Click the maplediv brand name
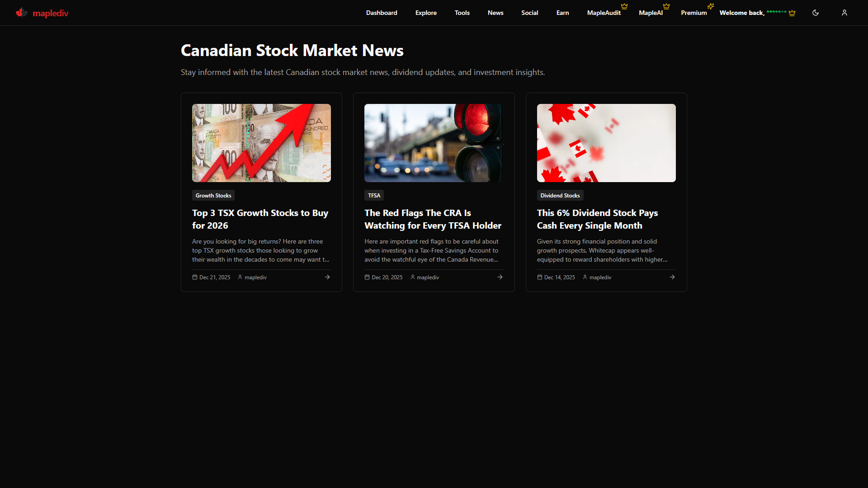The height and width of the screenshot is (488, 868). click(51, 13)
